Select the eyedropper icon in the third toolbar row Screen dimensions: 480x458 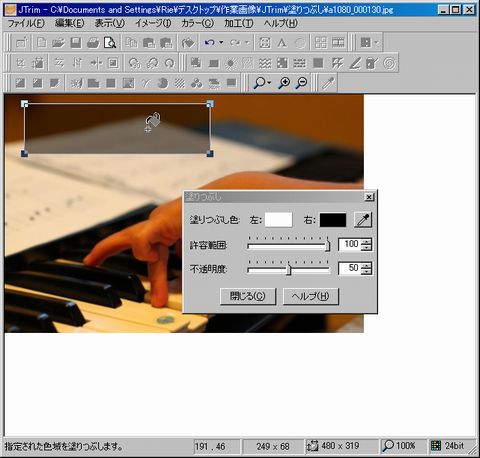(328, 83)
